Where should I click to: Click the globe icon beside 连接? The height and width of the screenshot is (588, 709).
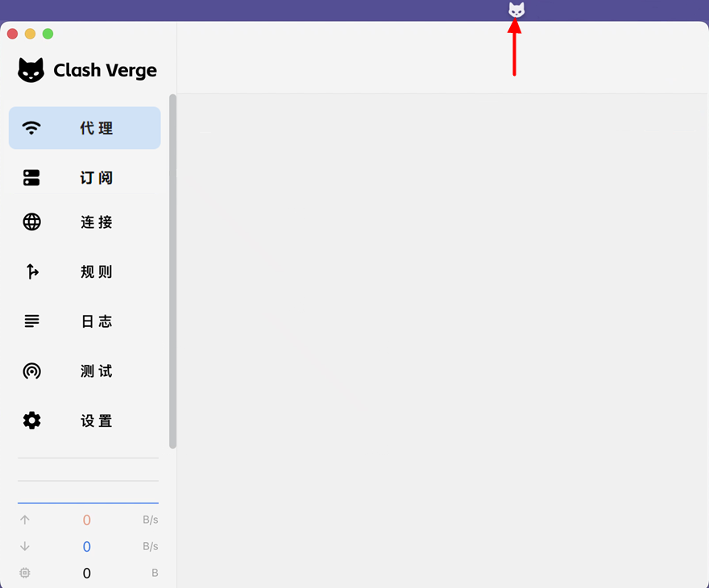[31, 222]
